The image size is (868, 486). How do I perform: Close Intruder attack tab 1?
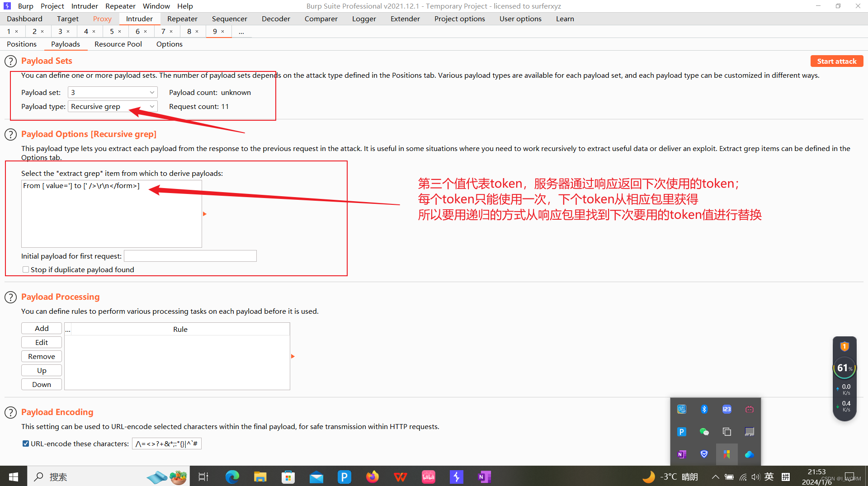(x=17, y=31)
